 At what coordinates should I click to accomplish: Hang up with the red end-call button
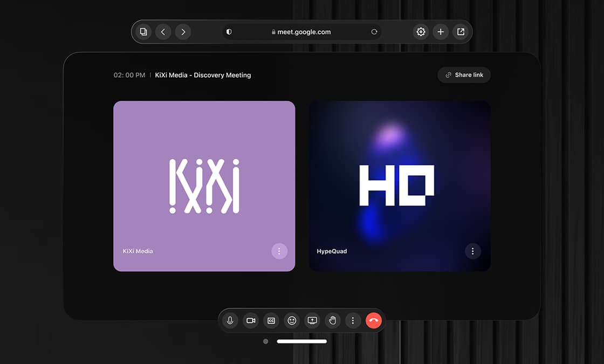(374, 320)
